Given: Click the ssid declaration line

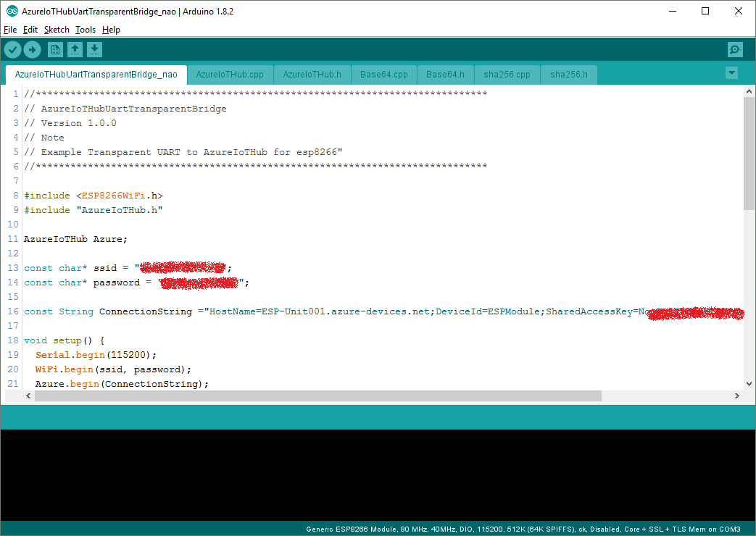Looking at the screenshot, I should 128,268.
